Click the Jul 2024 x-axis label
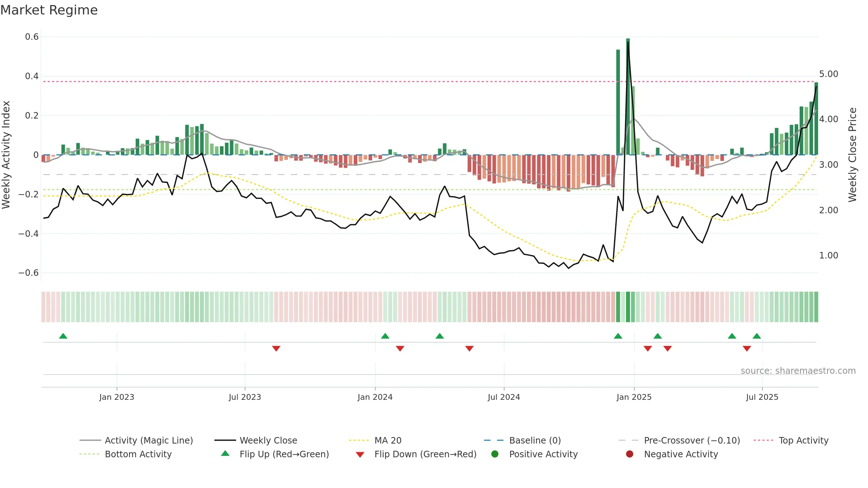The height and width of the screenshot is (488, 868). [x=504, y=397]
